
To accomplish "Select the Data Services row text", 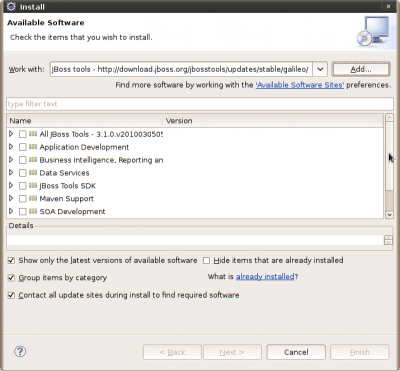I will [x=64, y=173].
